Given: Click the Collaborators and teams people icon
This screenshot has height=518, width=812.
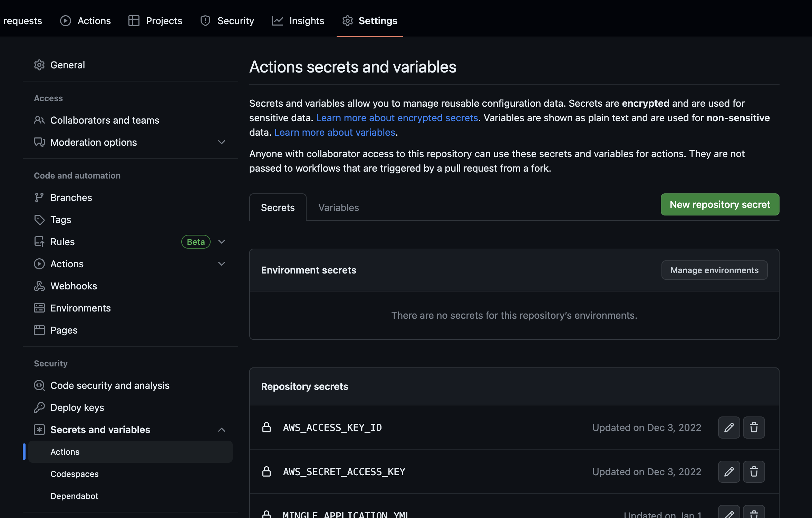Looking at the screenshot, I should [x=39, y=120].
